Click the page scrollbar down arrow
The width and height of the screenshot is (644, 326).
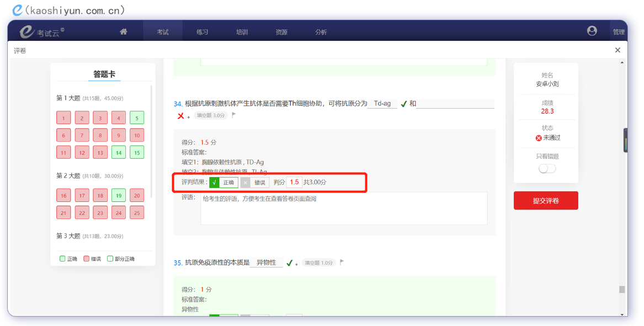click(x=622, y=314)
